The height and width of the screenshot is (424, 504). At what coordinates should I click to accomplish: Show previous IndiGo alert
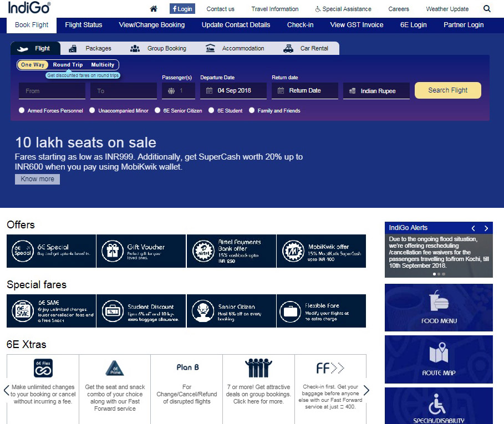(473, 228)
